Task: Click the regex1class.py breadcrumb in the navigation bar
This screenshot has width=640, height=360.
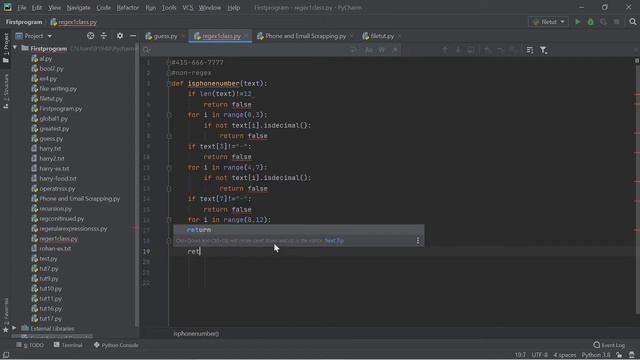Action: point(74,22)
